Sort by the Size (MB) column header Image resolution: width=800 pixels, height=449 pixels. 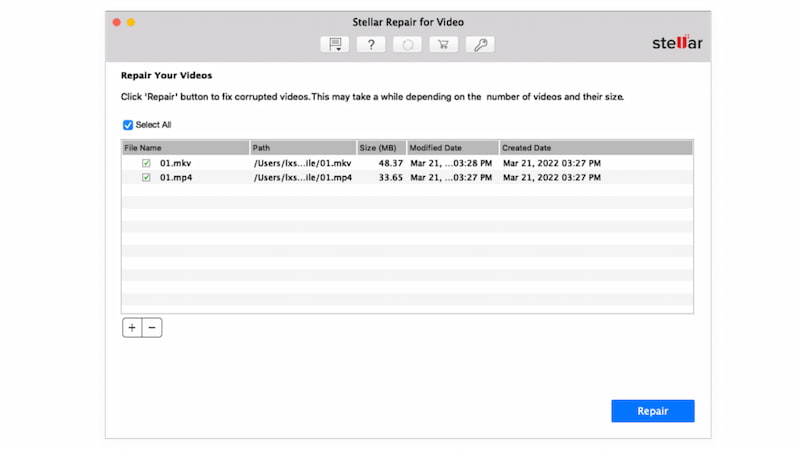tap(380, 148)
